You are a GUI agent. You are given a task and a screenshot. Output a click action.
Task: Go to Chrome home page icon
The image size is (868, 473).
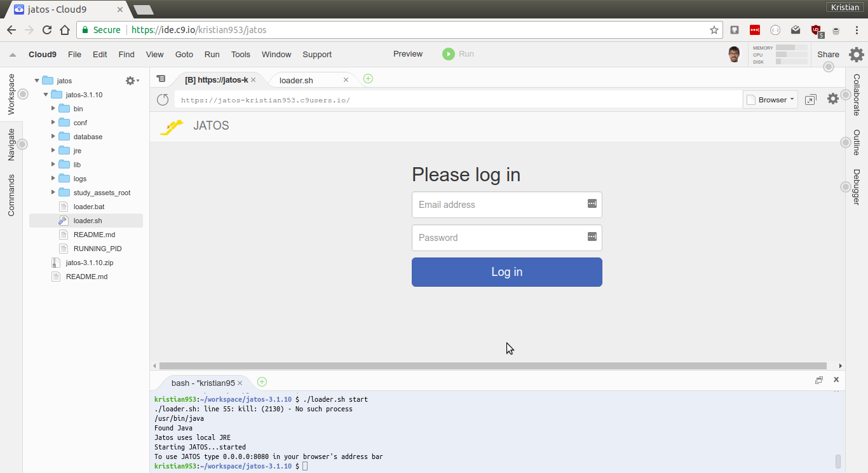click(x=65, y=30)
